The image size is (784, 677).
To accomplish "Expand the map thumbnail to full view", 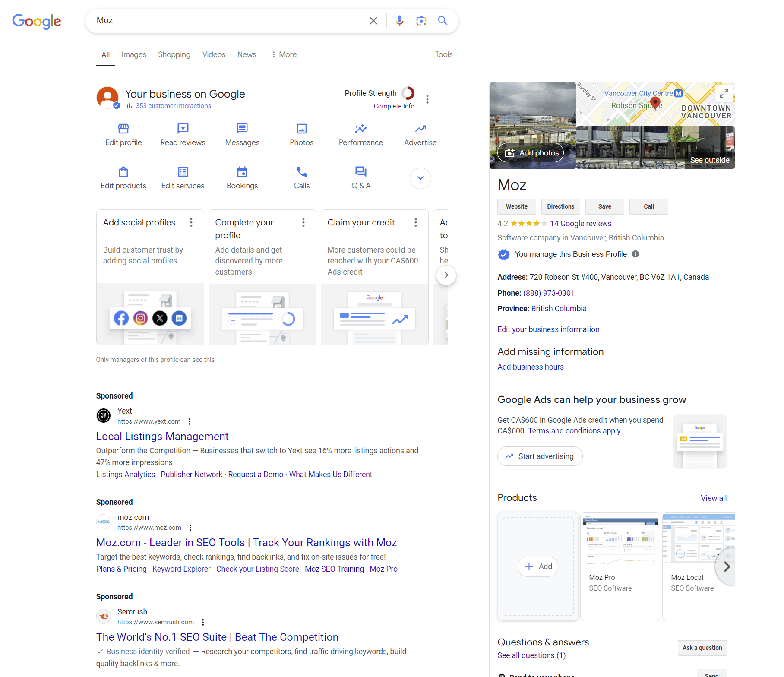I will (724, 93).
